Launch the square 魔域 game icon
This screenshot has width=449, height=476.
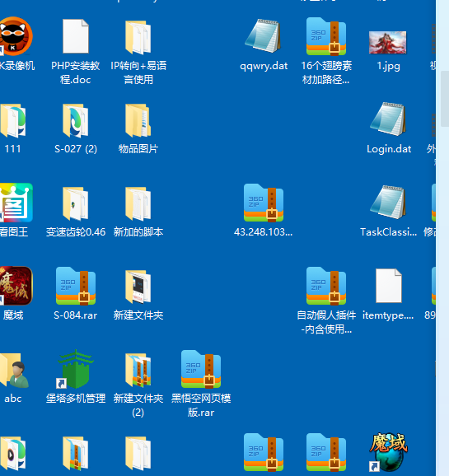(x=16, y=286)
